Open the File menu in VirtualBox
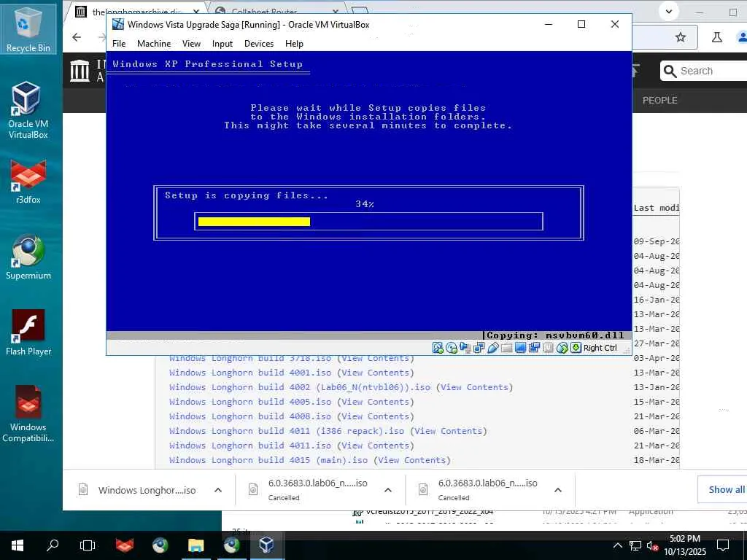 [x=119, y=43]
